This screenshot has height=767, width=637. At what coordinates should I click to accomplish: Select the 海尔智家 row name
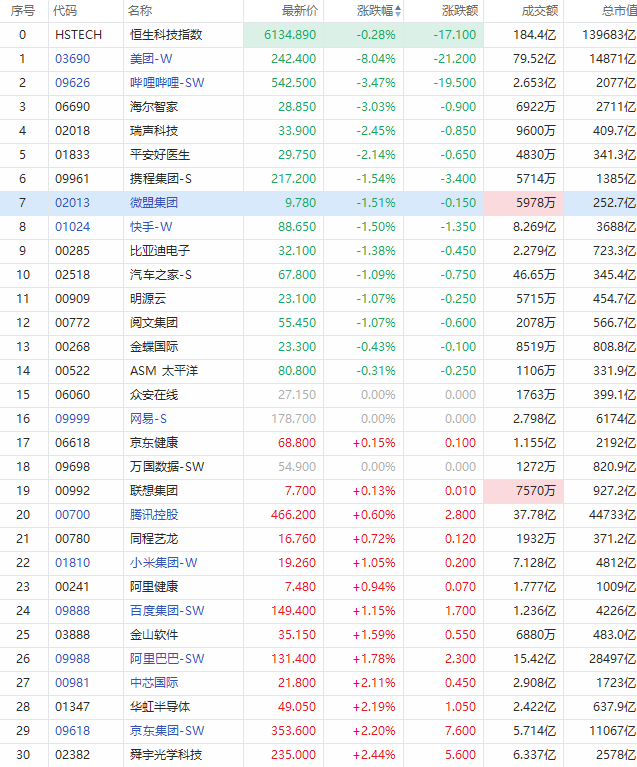[x=154, y=107]
